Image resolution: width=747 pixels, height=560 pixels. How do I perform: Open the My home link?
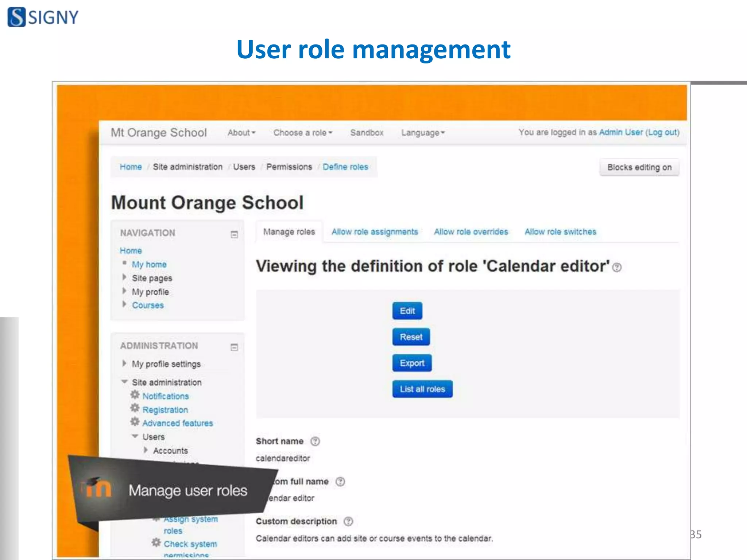(149, 264)
